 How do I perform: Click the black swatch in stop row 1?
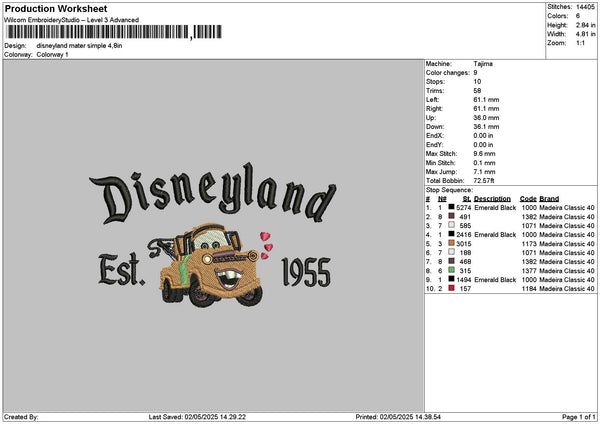click(452, 207)
